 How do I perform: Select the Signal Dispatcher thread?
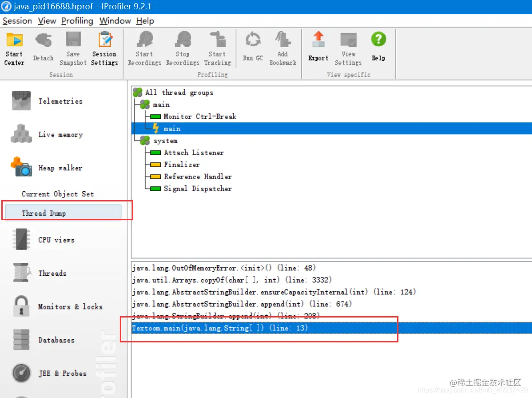pyautogui.click(x=191, y=189)
